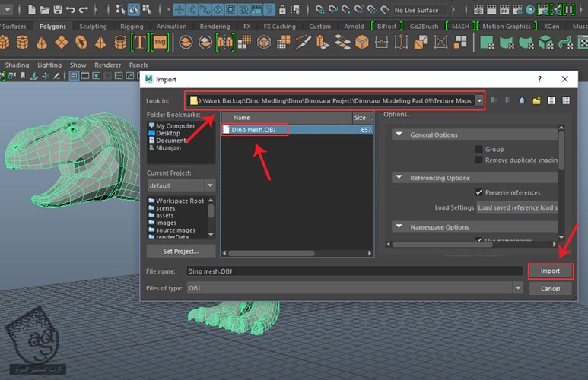Uncheck Preserve references option
Image resolution: width=588 pixels, height=380 pixels.
point(478,192)
